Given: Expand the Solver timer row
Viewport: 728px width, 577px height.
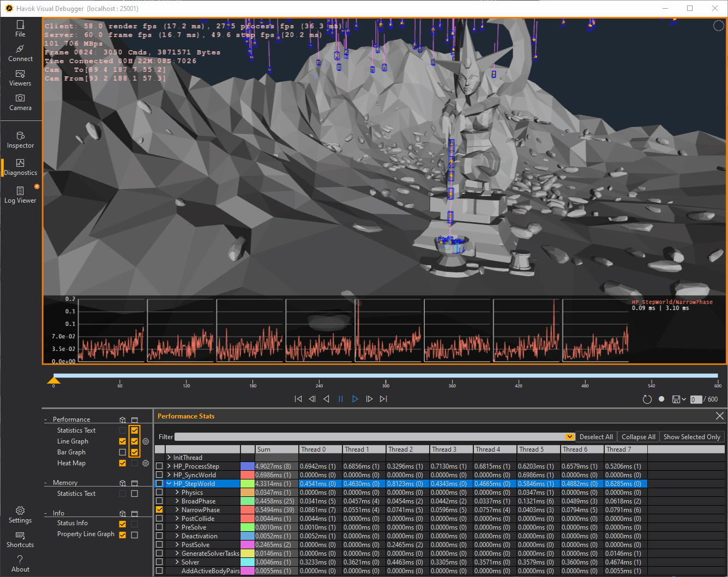Looking at the screenshot, I should 177,562.
